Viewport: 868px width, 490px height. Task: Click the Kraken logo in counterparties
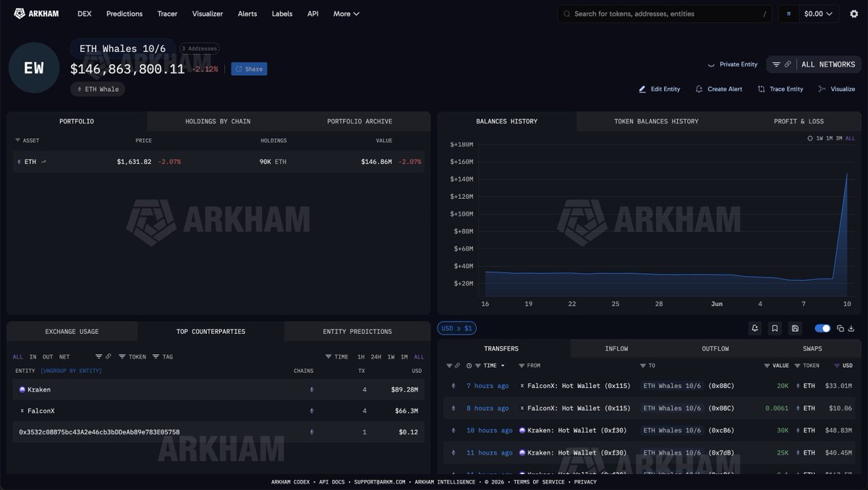(x=22, y=390)
